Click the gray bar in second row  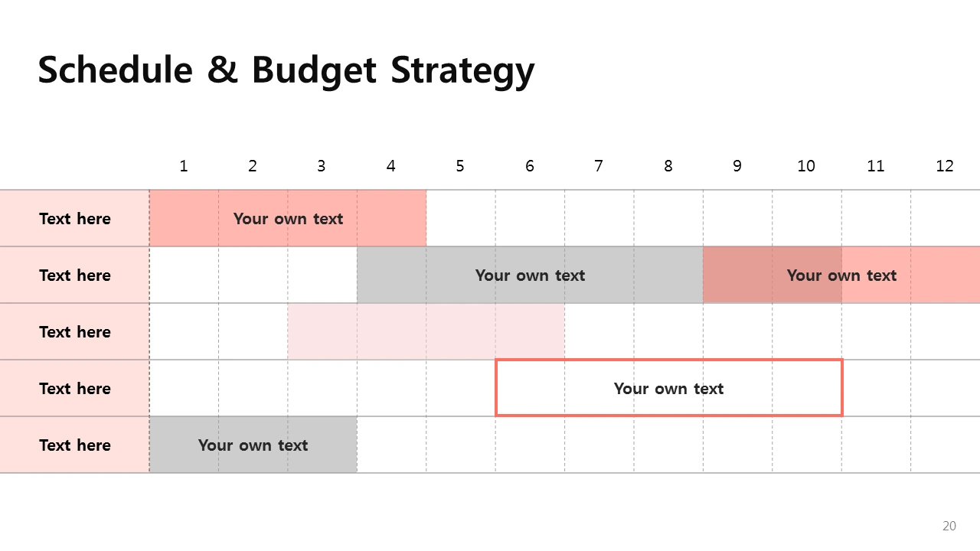[x=530, y=275]
